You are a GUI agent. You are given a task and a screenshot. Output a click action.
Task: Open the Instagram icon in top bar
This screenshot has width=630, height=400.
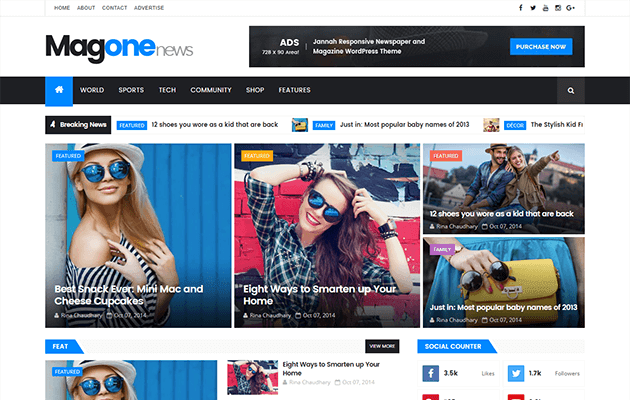[x=558, y=8]
